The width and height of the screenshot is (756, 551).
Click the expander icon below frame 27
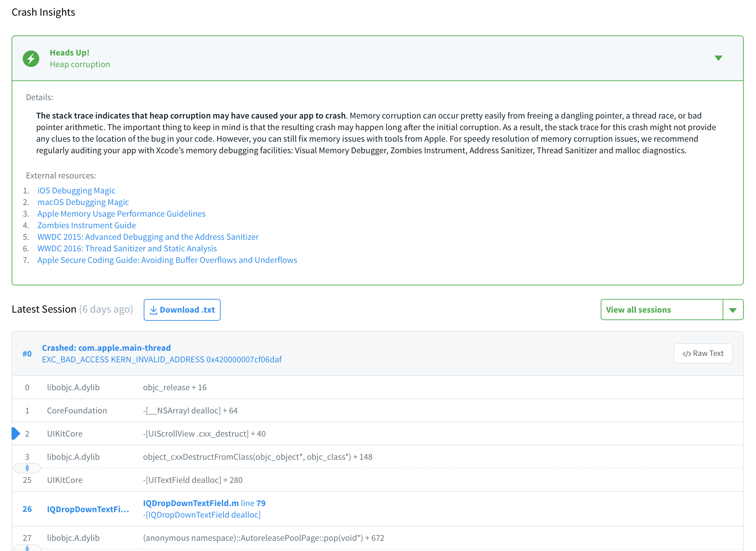pyautogui.click(x=27, y=548)
